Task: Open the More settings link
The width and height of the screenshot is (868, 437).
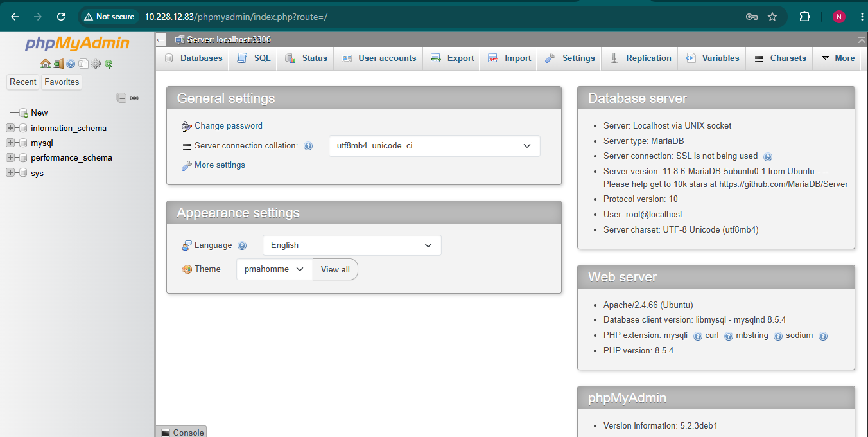Action: [220, 165]
